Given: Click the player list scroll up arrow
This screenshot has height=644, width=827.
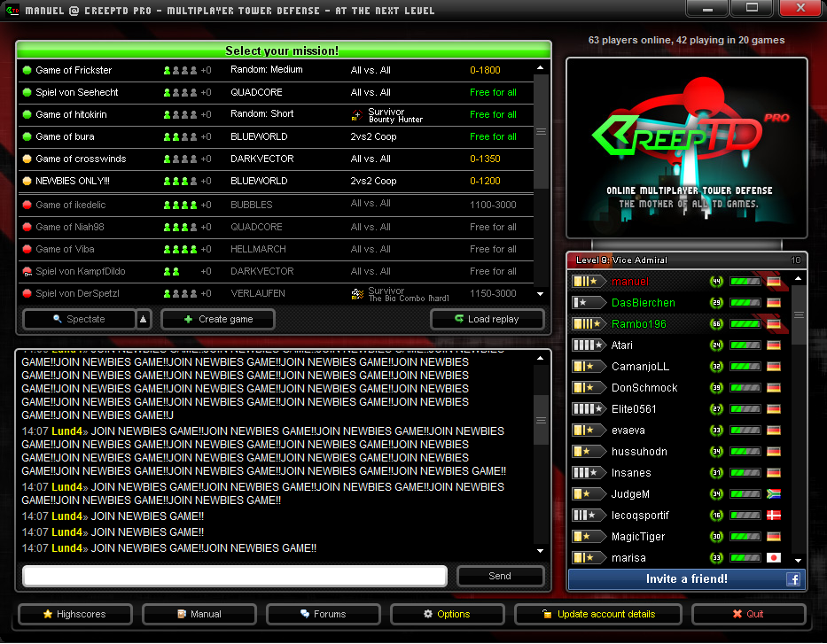Looking at the screenshot, I should 798,279.
